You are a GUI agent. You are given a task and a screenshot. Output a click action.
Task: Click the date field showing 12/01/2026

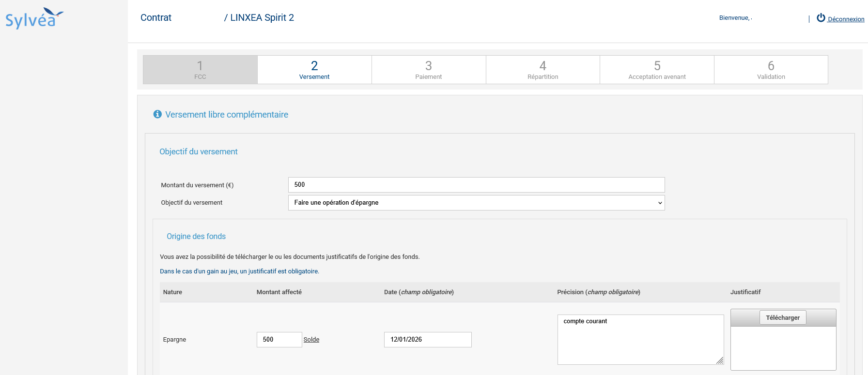(x=427, y=340)
